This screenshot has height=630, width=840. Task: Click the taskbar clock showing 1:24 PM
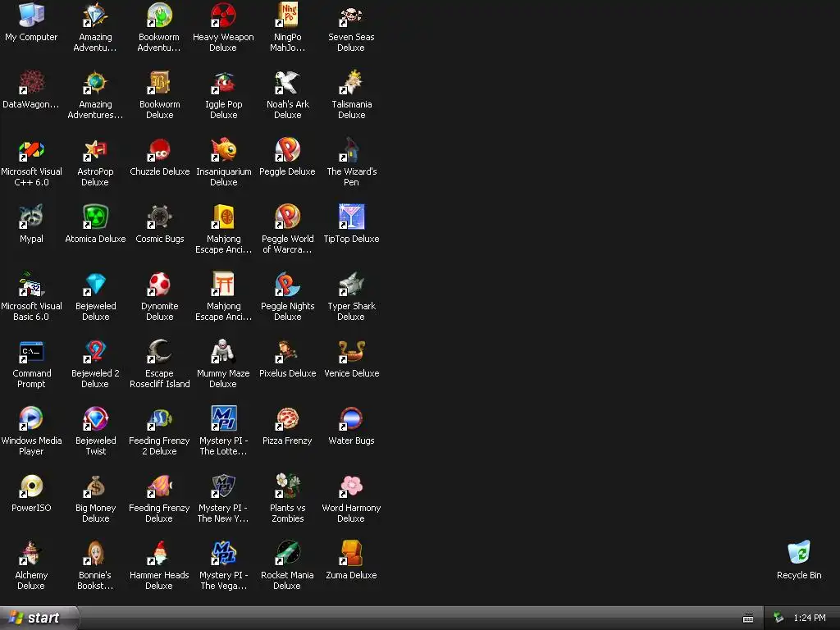tap(810, 618)
